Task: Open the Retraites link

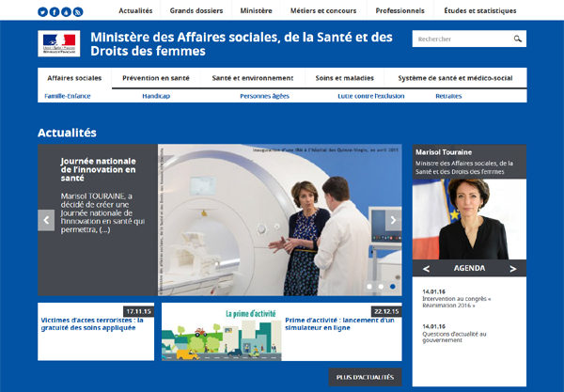Action: [448, 96]
